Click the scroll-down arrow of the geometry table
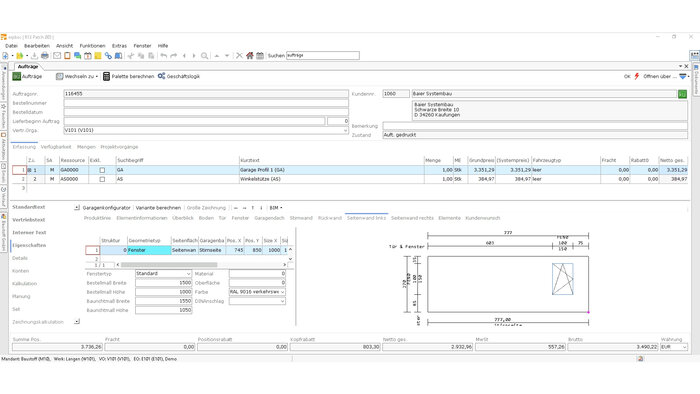This screenshot has width=700, height=394. click(291, 259)
